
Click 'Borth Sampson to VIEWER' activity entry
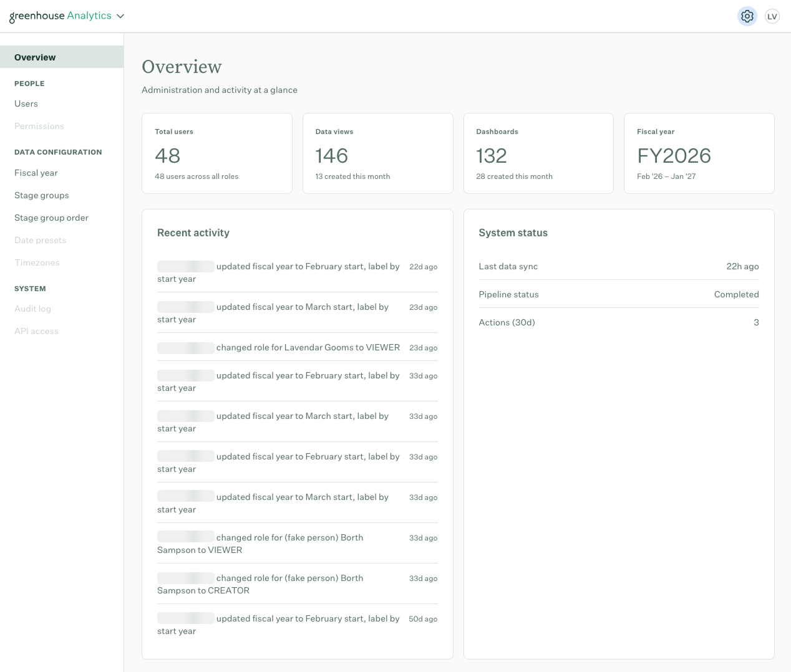pos(297,544)
